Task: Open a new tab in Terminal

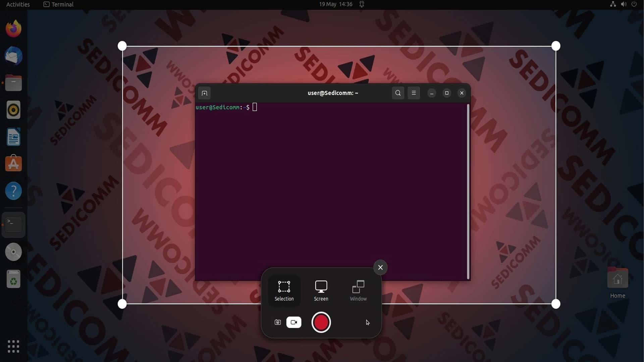Action: (204, 93)
